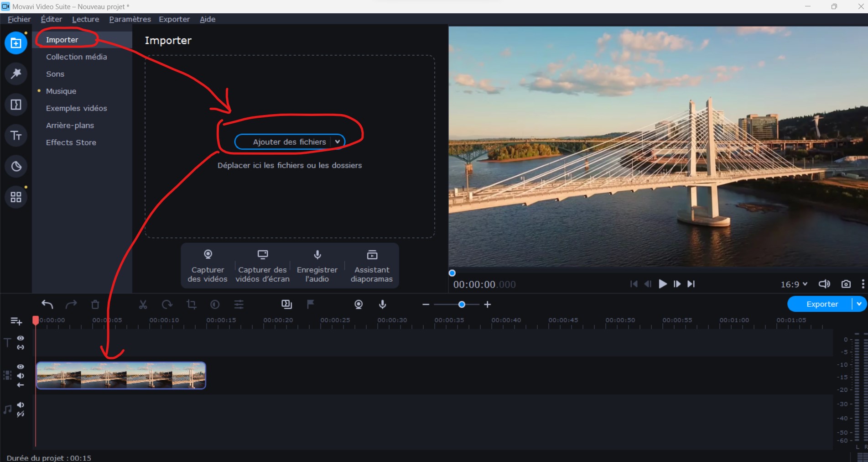Open the Transition wizard icon
The image size is (868, 462).
(x=286, y=304)
